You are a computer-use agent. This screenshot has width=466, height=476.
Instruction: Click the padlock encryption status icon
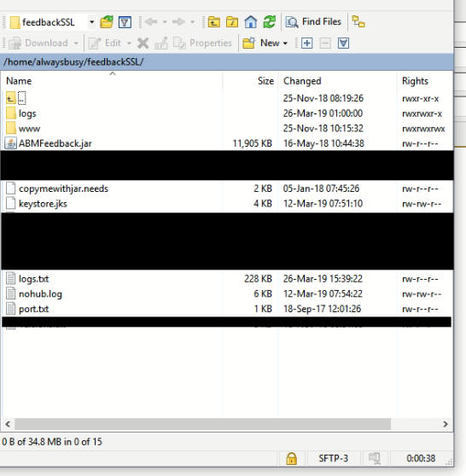pyautogui.click(x=291, y=458)
